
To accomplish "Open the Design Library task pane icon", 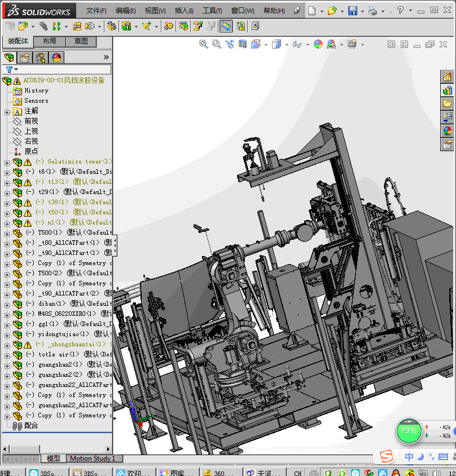I will [x=447, y=90].
